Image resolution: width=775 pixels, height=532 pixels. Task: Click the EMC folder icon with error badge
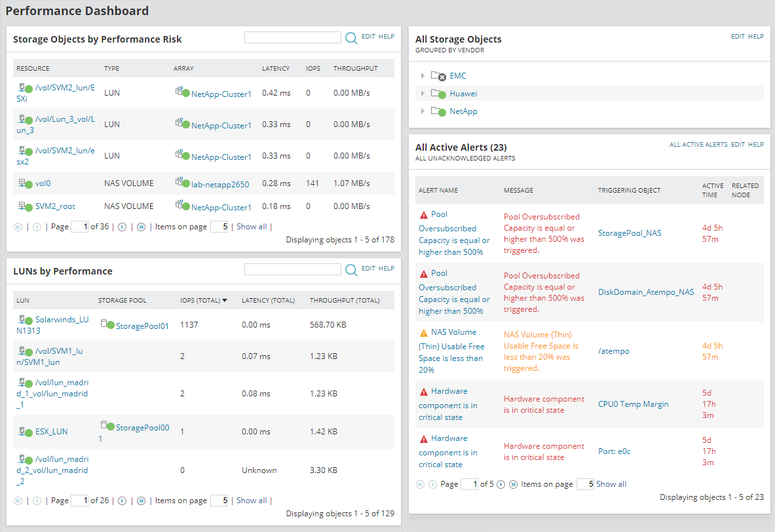coord(437,75)
